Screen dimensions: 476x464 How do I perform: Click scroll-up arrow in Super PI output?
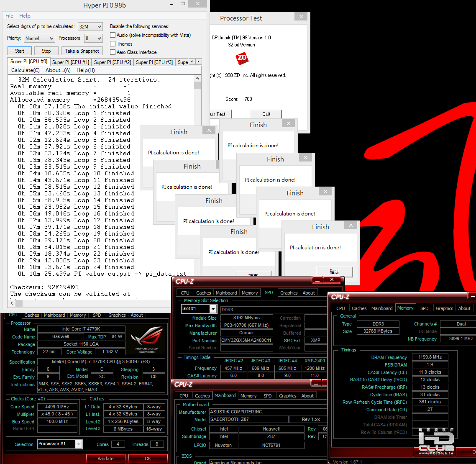(197, 78)
